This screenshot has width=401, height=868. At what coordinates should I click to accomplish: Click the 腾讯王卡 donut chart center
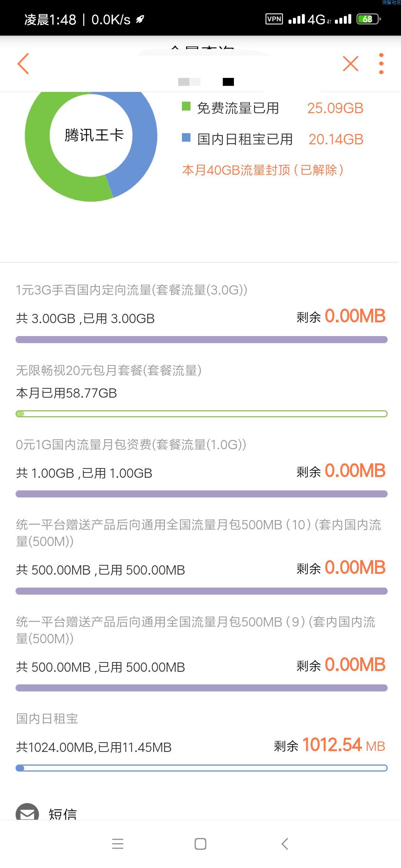coord(94,135)
